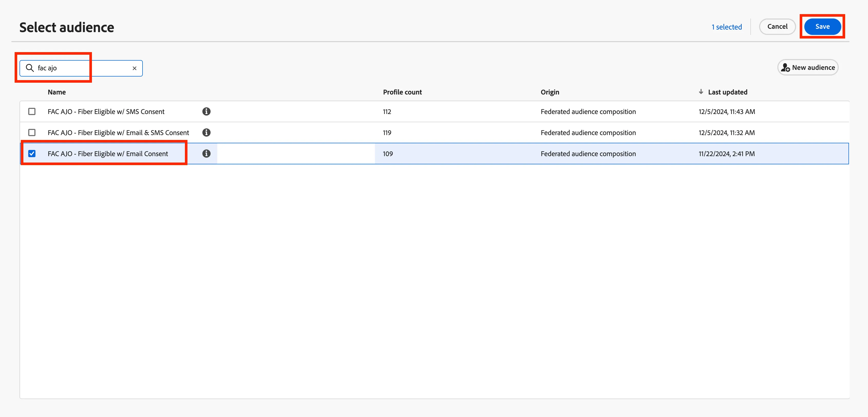Screen dimensions: 868x417
Task: Select 'FAC AJO - Fiber Eligible w/ Email & SMS Consent'
Action: 118,133
